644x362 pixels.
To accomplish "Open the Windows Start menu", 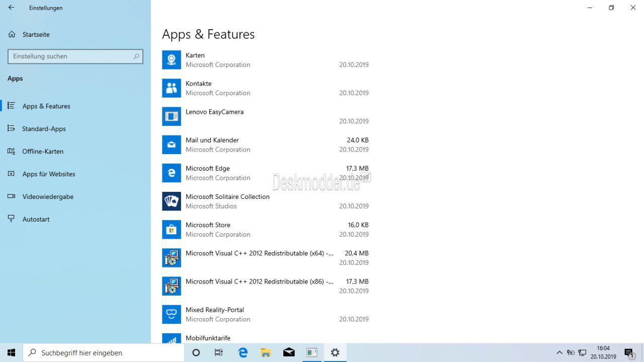I will [x=12, y=352].
